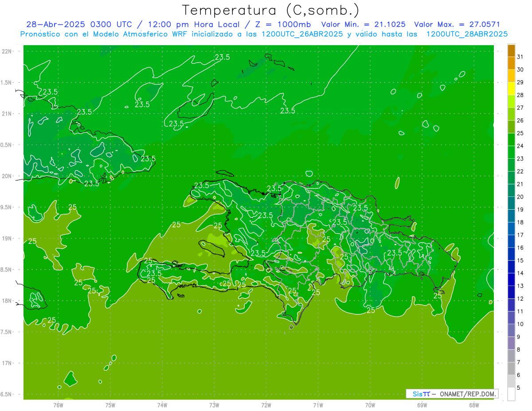The image size is (532, 411).
Task: Click the "22N" latitude axis label
Action: click(7, 51)
